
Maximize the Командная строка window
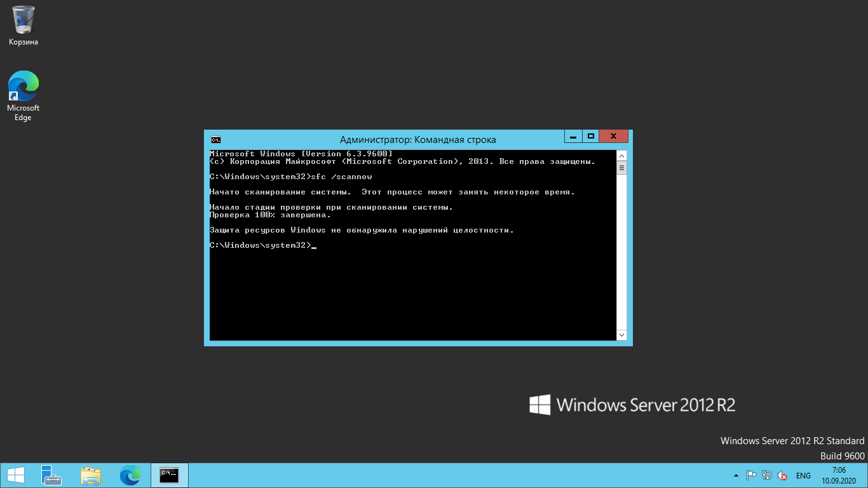(591, 136)
